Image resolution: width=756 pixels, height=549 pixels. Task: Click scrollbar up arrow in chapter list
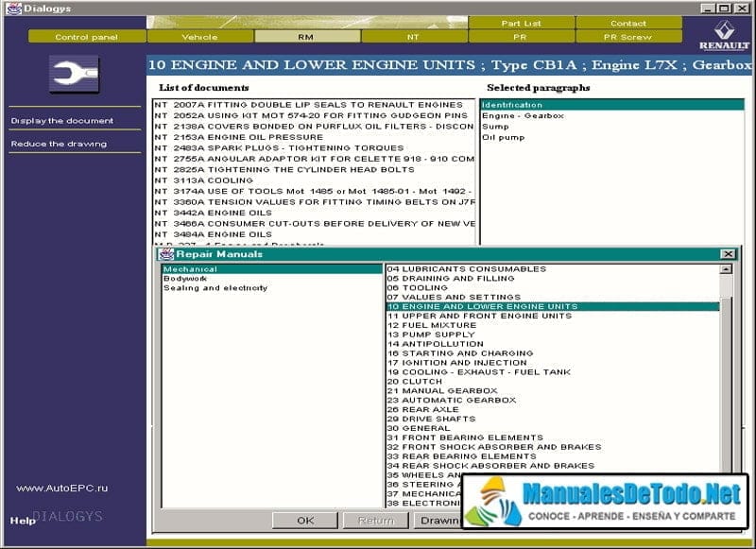726,269
